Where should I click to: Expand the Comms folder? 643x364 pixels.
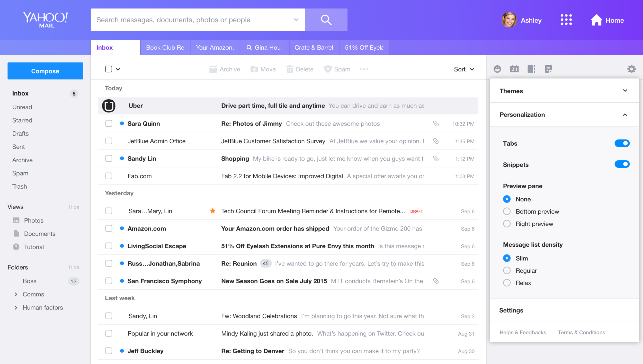coord(16,294)
